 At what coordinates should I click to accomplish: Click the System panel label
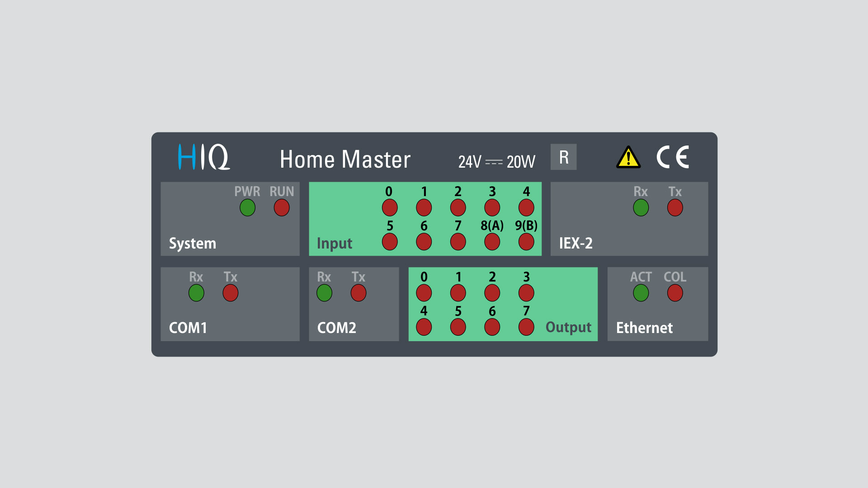click(193, 244)
